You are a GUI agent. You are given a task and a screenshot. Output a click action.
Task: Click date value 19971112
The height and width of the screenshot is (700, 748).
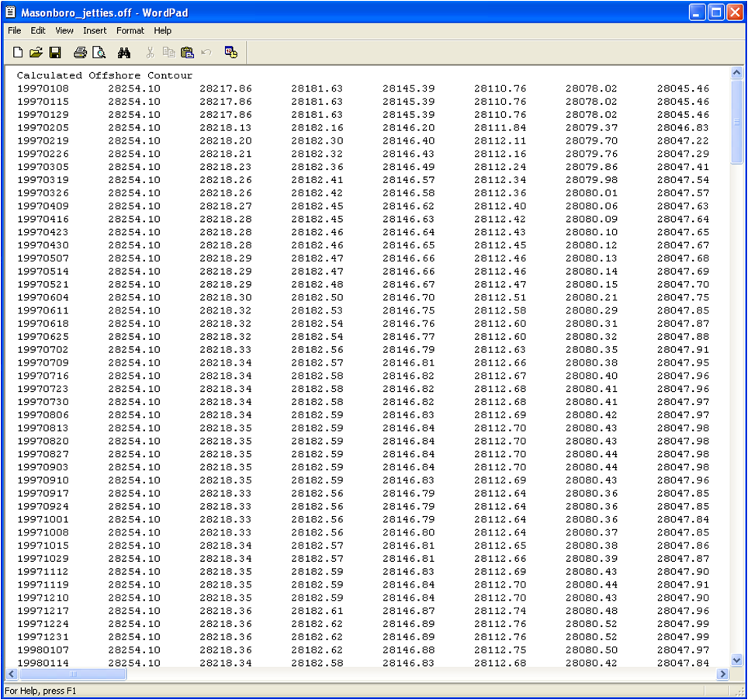[43, 572]
